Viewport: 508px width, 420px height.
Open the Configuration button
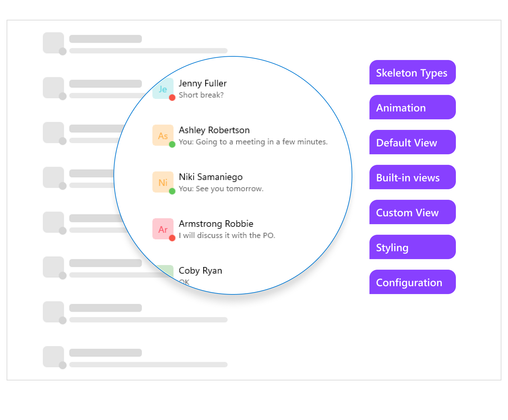tap(412, 282)
